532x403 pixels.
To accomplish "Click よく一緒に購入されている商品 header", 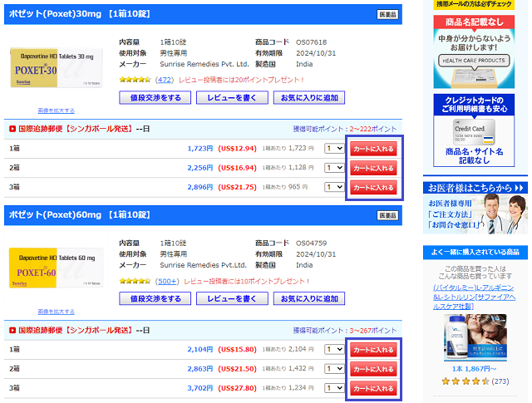I will click(x=475, y=252).
